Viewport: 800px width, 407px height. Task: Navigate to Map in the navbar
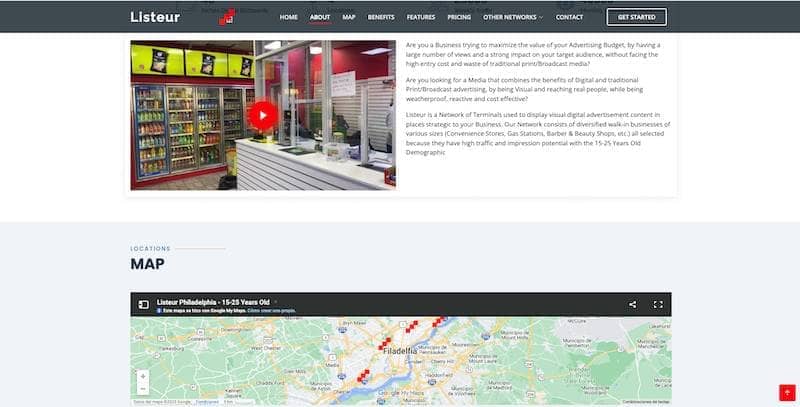349,17
